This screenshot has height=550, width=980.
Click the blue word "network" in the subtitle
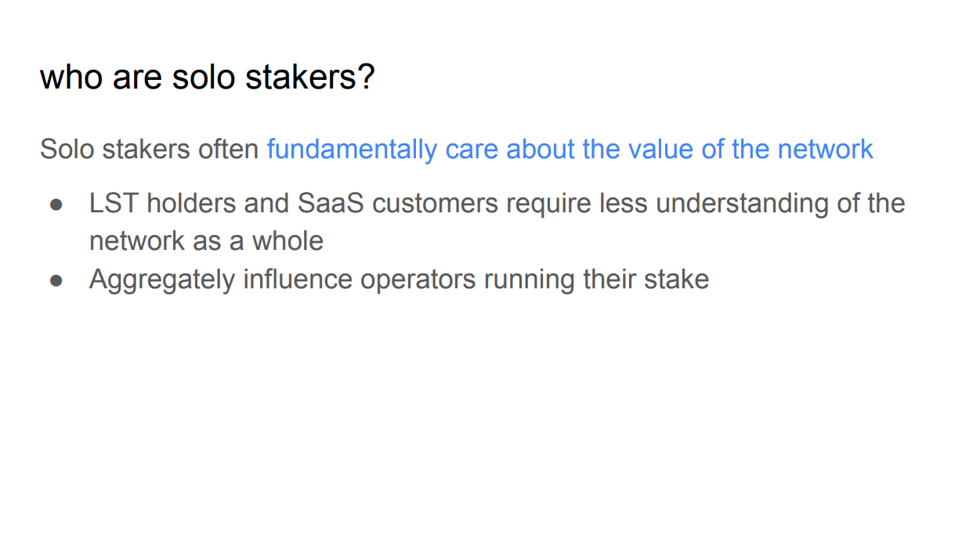tap(825, 149)
